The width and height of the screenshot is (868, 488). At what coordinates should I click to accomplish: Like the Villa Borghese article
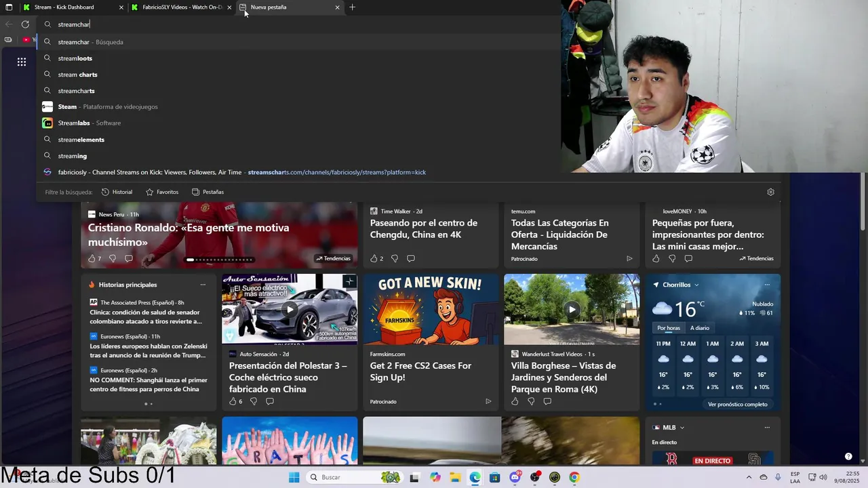click(x=515, y=401)
